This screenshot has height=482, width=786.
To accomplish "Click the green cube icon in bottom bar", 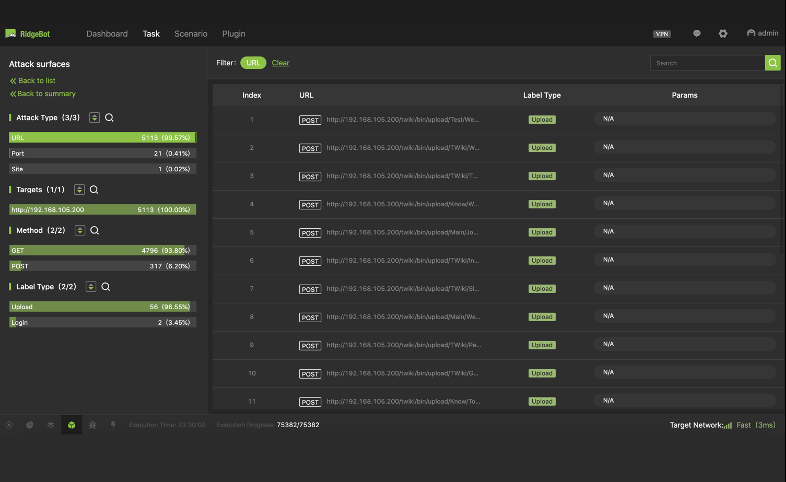I will (71, 425).
